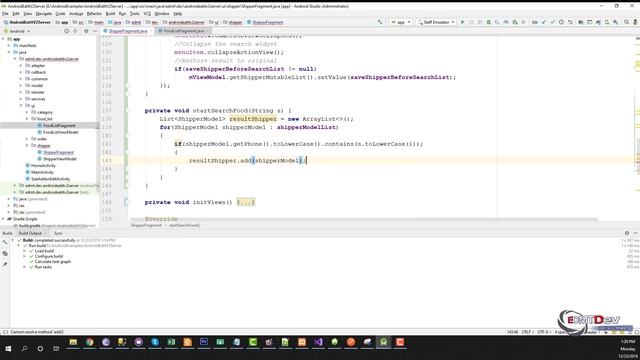The image size is (640, 360).
Task: Click the UTF-8 encoding in status bar
Action: click(543, 332)
